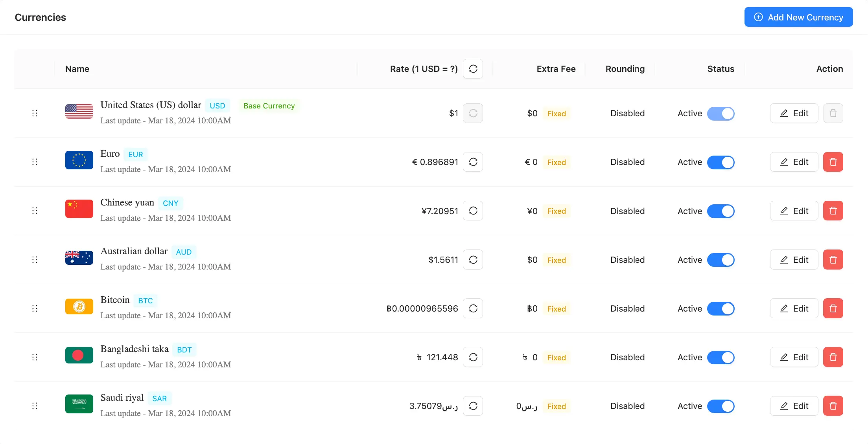Click the Bitcoin rate value ฿0.00000965596

tap(422, 308)
